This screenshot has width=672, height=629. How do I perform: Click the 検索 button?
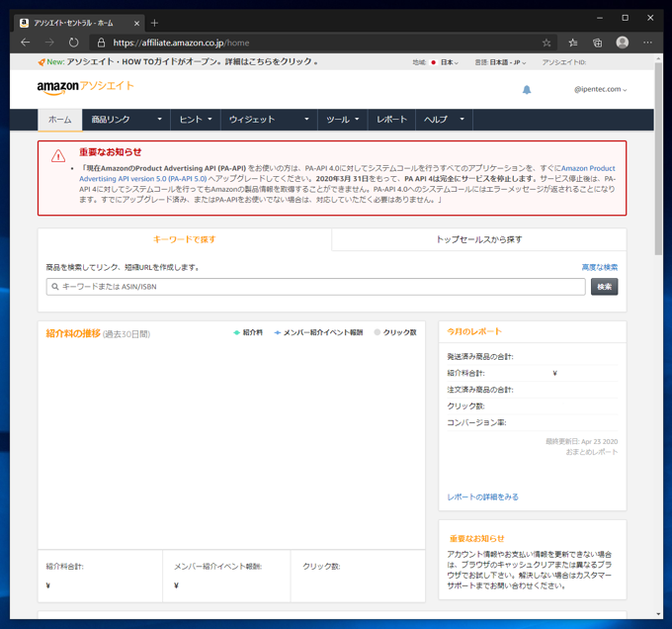pos(604,287)
